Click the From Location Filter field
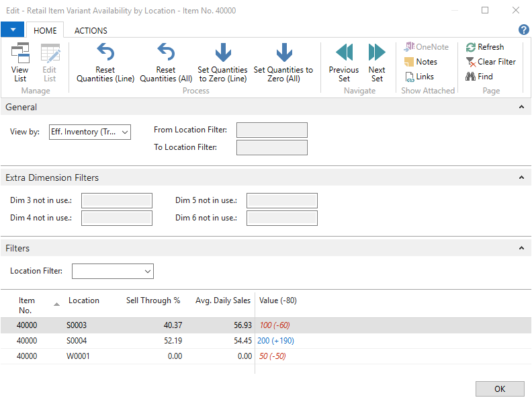The width and height of the screenshot is (532, 404). click(x=272, y=130)
